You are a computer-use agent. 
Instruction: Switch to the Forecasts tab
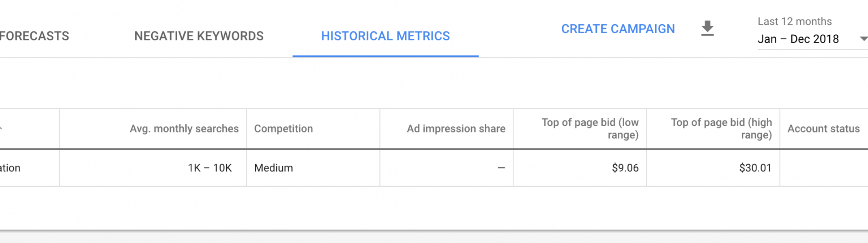pos(34,36)
